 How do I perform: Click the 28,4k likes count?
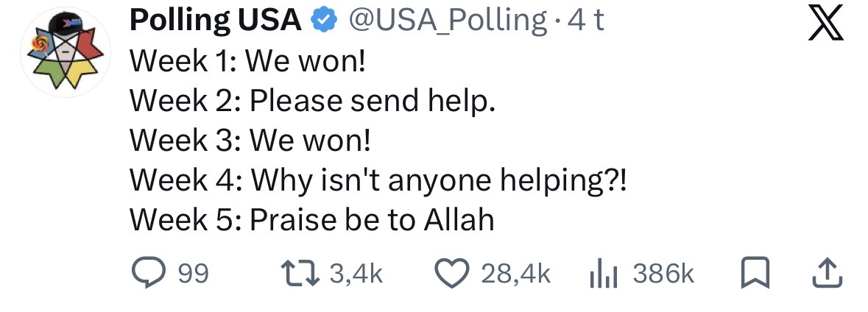coord(515,274)
